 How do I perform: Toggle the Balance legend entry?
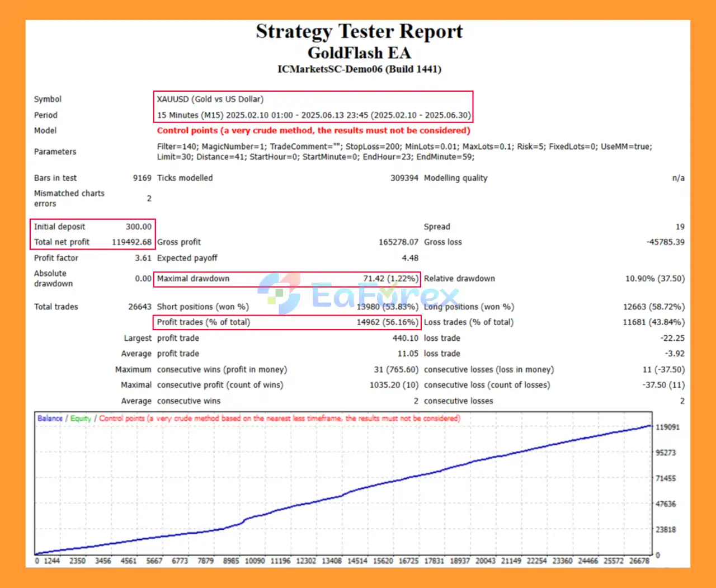point(49,418)
